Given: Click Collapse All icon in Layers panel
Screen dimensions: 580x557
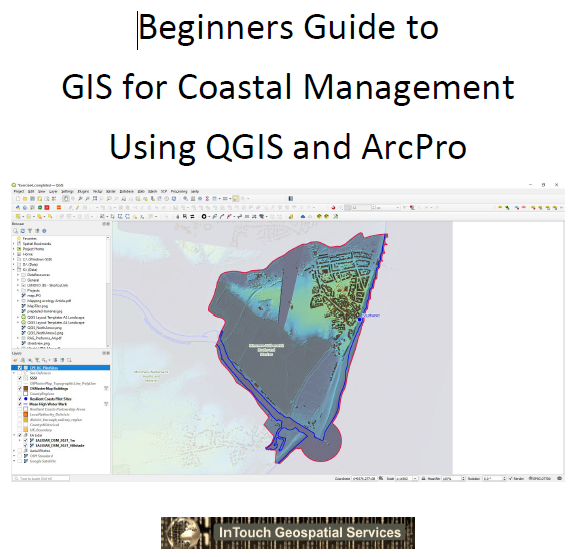Looking at the screenshot, I should click(x=62, y=360).
